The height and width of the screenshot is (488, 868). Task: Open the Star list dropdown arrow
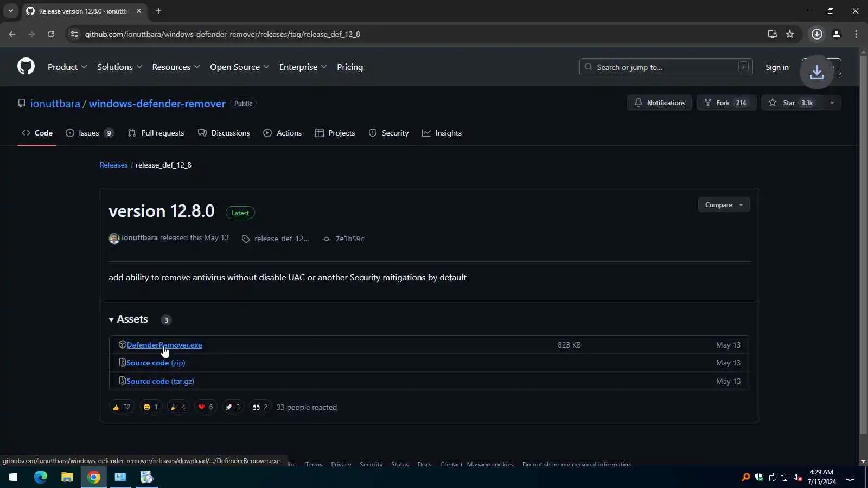(832, 102)
